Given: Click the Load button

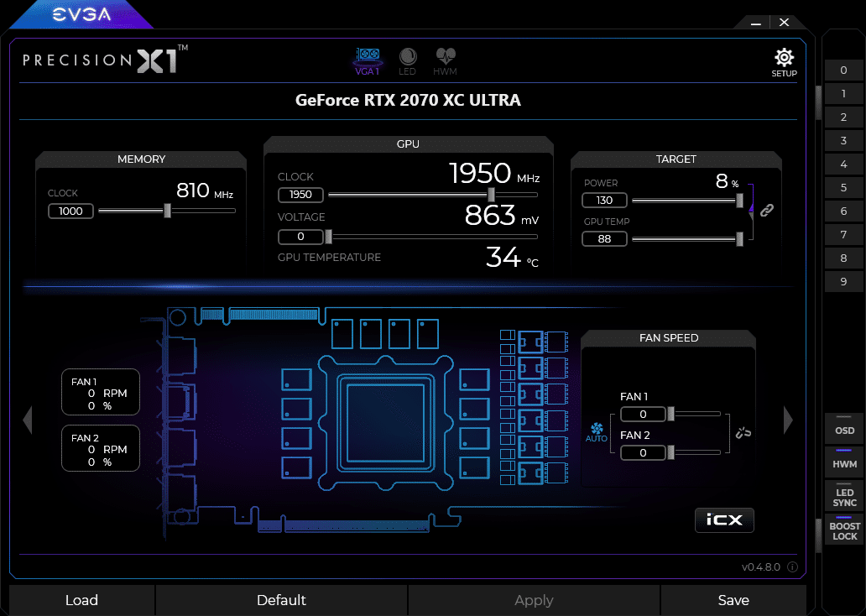Looking at the screenshot, I should point(81,600).
